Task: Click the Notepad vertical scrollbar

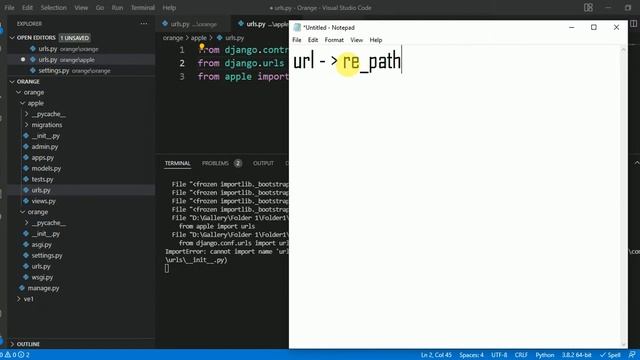Action: coord(623,196)
